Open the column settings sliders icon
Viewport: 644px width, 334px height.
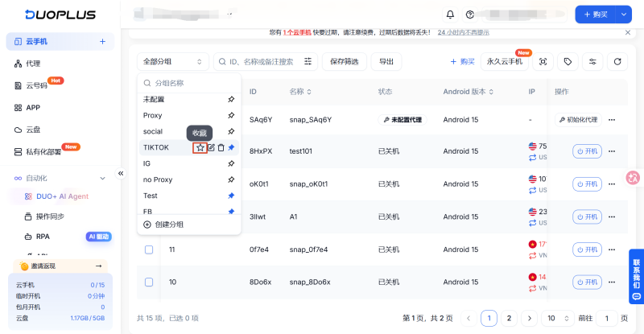coord(592,62)
